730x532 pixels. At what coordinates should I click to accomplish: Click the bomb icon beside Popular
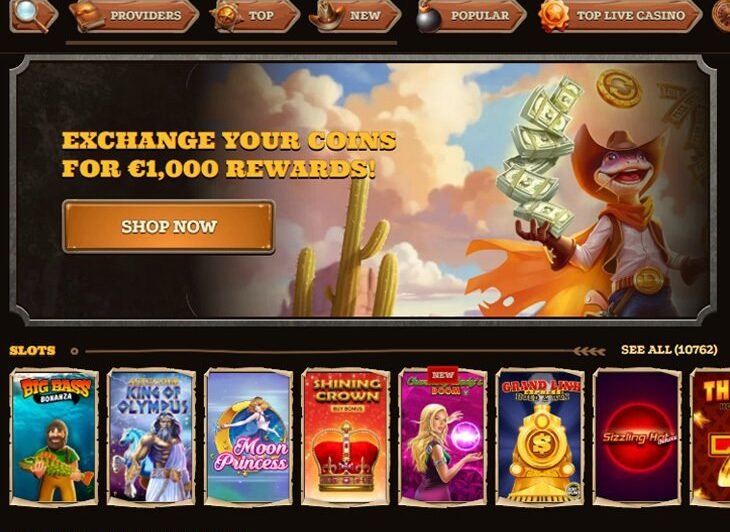(428, 19)
